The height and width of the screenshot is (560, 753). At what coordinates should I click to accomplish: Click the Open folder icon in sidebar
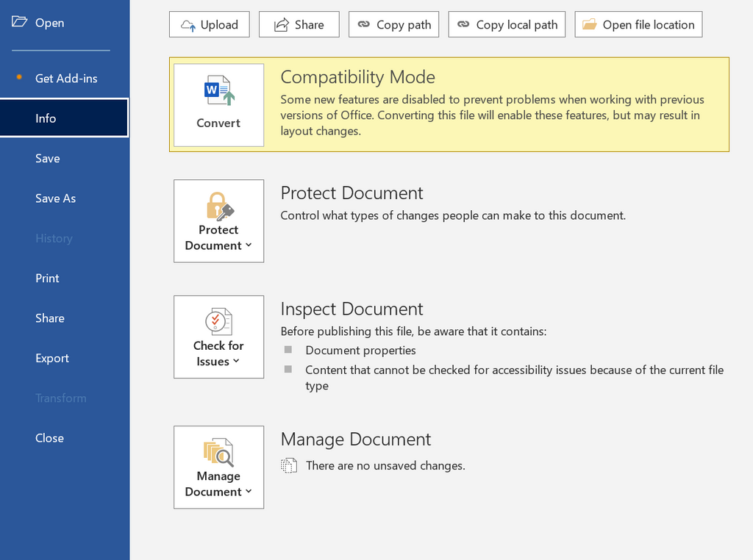(19, 21)
